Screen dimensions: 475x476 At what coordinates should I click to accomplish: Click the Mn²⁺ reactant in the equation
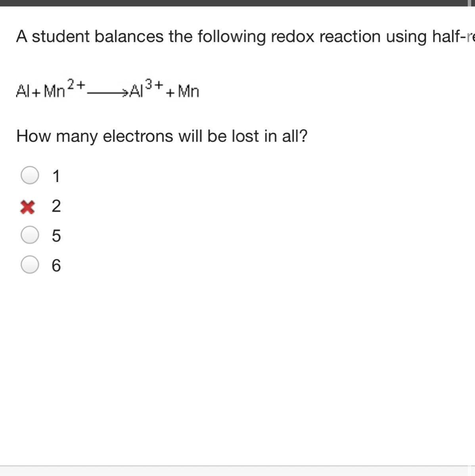(64, 89)
